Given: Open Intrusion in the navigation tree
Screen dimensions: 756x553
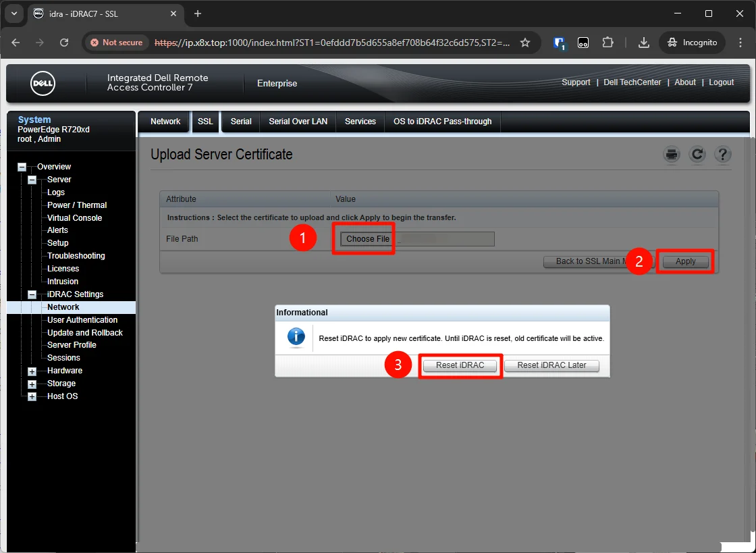Looking at the screenshot, I should [x=63, y=282].
